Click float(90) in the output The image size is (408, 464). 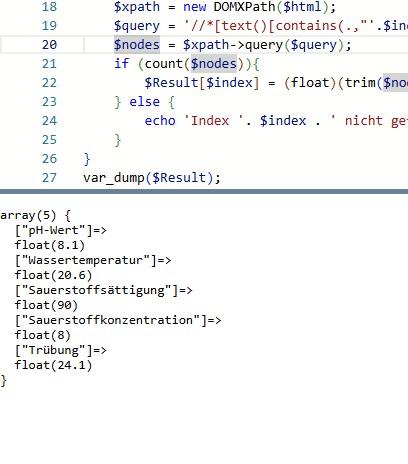pyautogui.click(x=46, y=305)
